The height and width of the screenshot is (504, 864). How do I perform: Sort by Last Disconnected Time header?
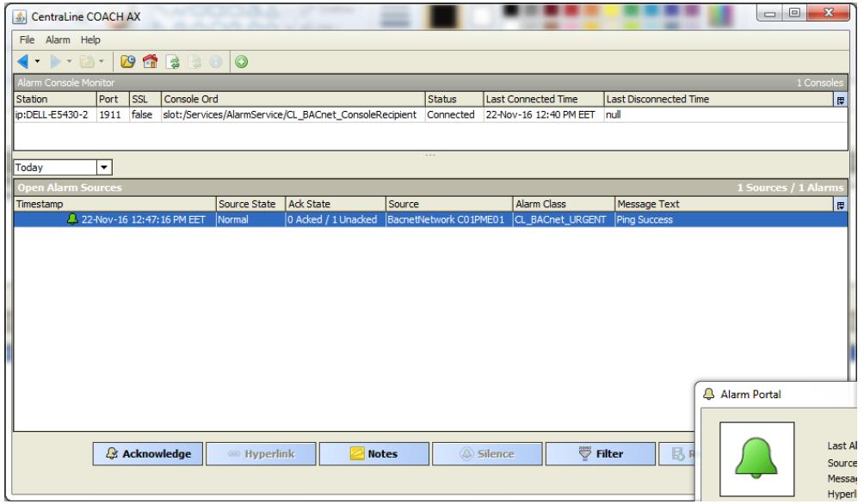[x=719, y=99]
